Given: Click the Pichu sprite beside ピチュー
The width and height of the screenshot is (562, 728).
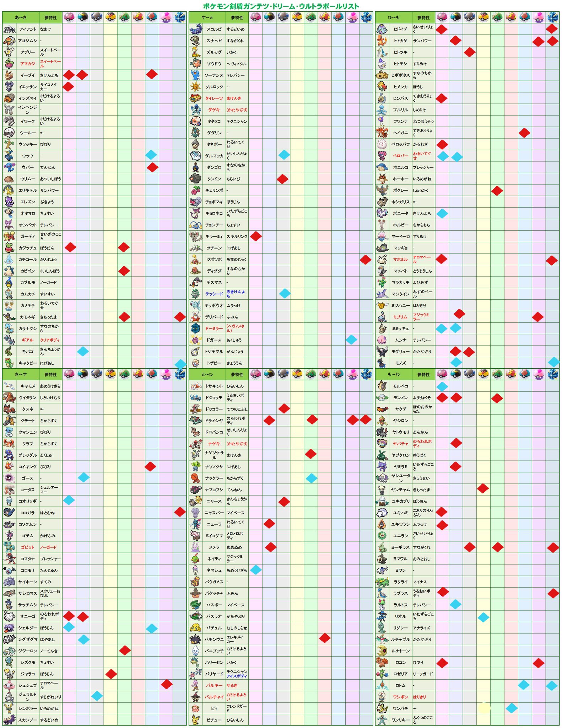Looking at the screenshot, I should (195, 720).
